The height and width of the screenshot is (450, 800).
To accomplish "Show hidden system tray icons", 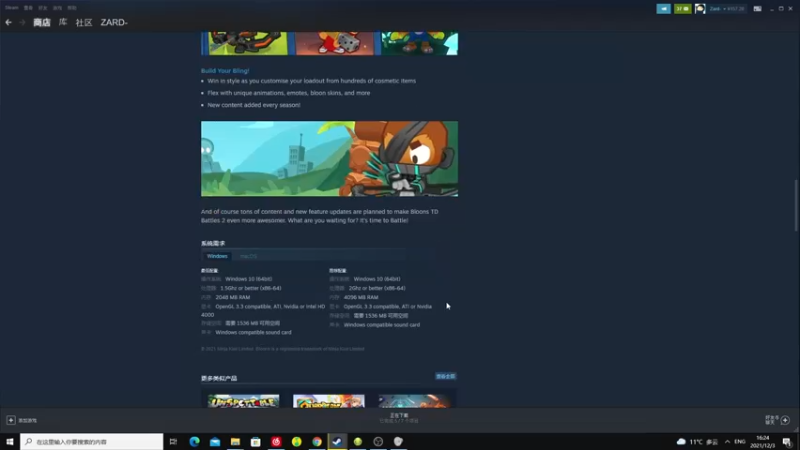I will pos(727,441).
